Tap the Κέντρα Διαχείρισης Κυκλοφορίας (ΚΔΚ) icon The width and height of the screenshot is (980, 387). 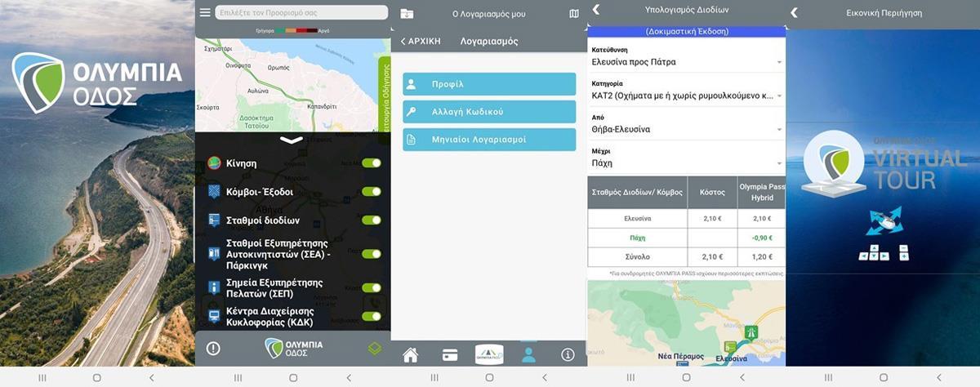[x=214, y=316]
